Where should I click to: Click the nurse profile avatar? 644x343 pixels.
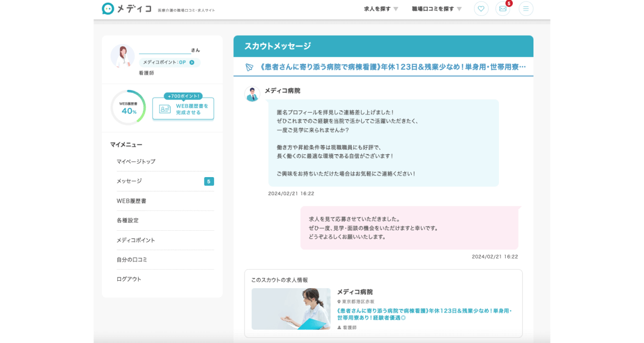tap(122, 56)
